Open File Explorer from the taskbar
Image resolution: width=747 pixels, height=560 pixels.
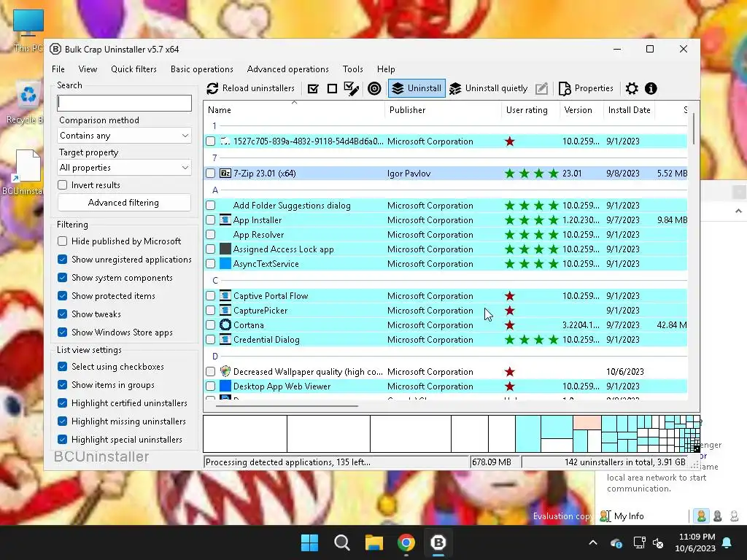(374, 542)
